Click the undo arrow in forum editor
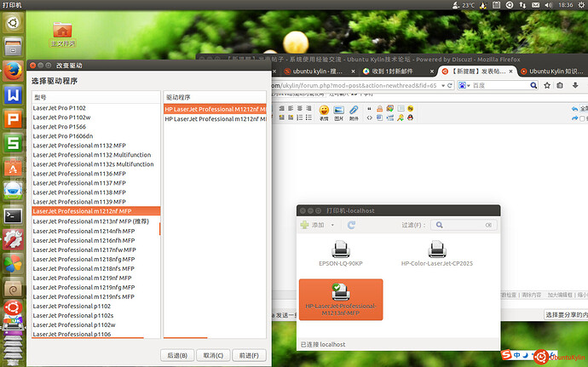The width and height of the screenshot is (588, 367). click(574, 109)
